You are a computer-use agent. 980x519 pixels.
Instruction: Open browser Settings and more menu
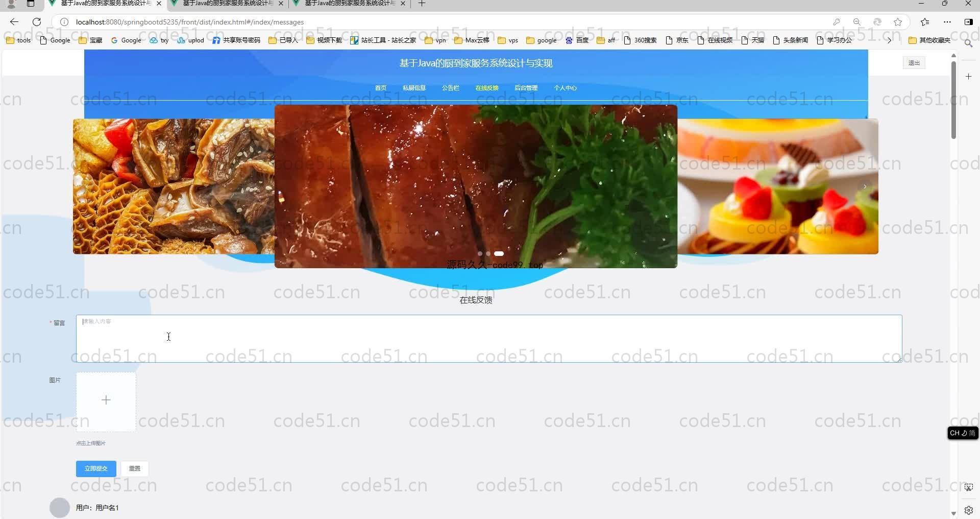(947, 22)
